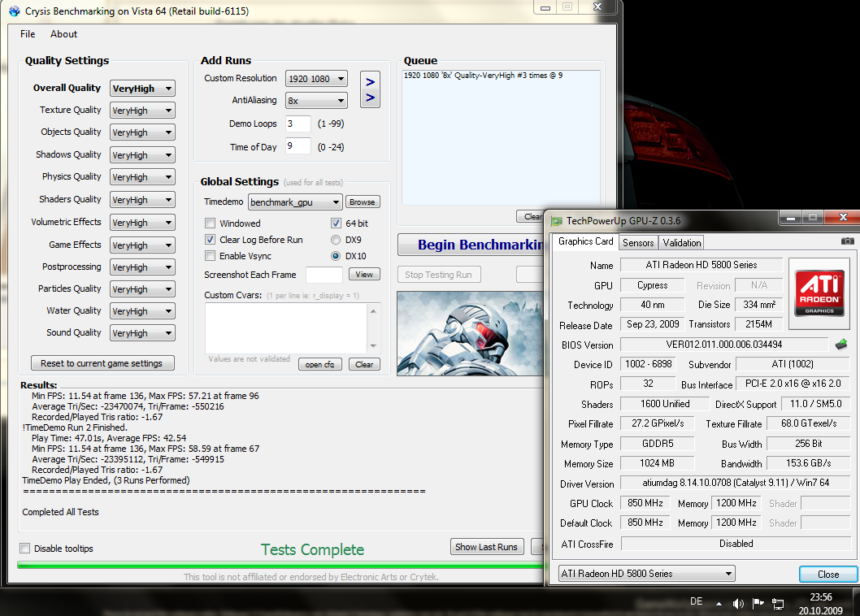Open the AntiAliasing 8x dropdown
Screen dimensions: 860x616
[316, 101]
